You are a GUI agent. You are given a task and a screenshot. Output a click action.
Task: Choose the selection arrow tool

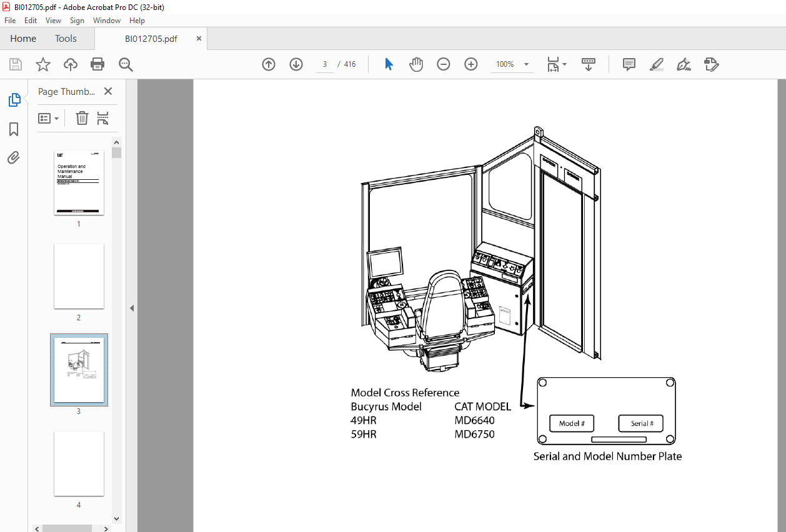(389, 64)
